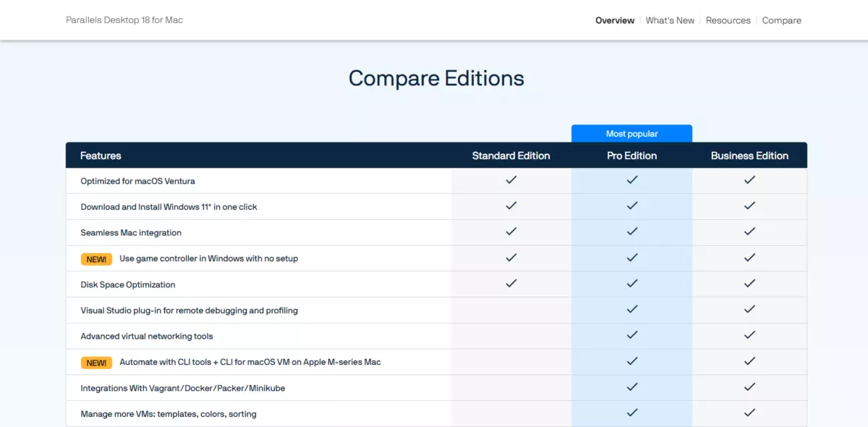868x427 pixels.
Task: Click Standard checkmark for Disk Space Optimization
Action: click(511, 283)
